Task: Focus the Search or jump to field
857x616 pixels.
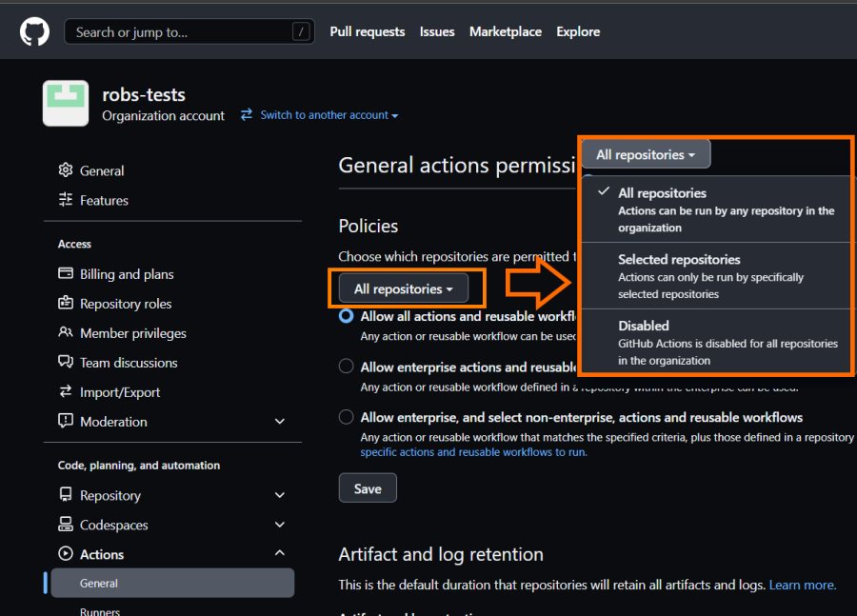Action: point(189,31)
